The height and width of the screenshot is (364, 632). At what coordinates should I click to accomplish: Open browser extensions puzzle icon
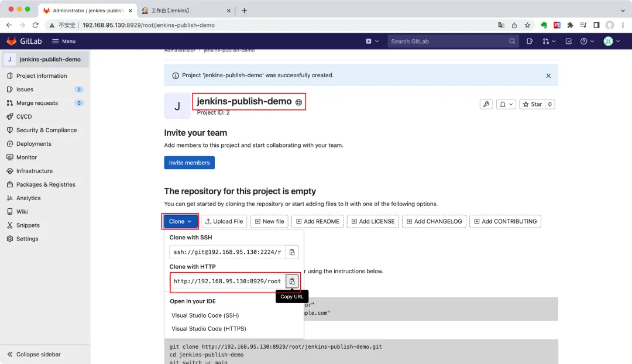[570, 25]
